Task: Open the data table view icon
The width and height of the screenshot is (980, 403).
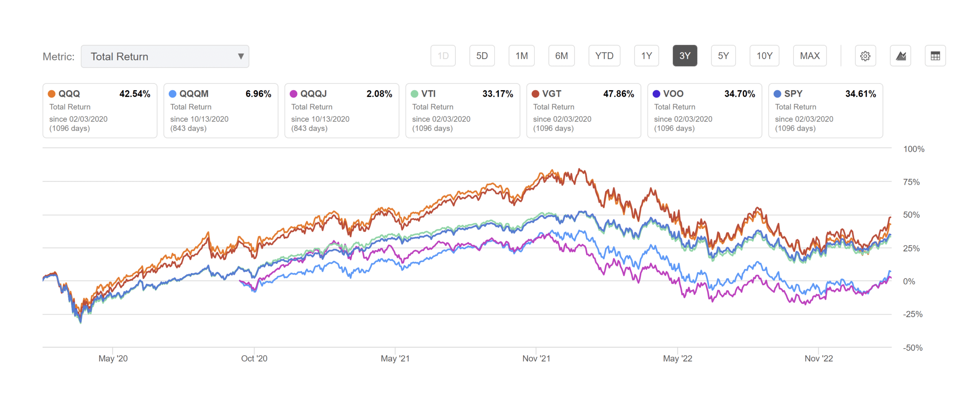Action: [935, 56]
